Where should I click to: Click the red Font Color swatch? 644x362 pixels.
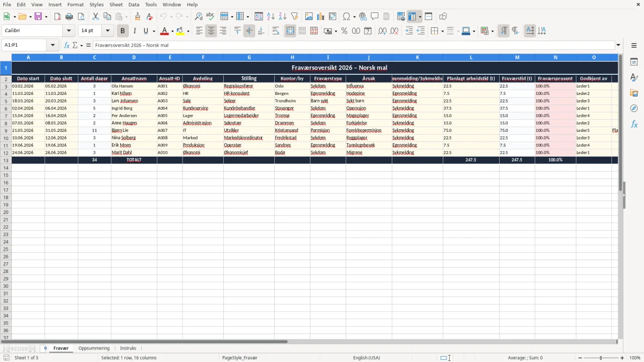(x=165, y=31)
